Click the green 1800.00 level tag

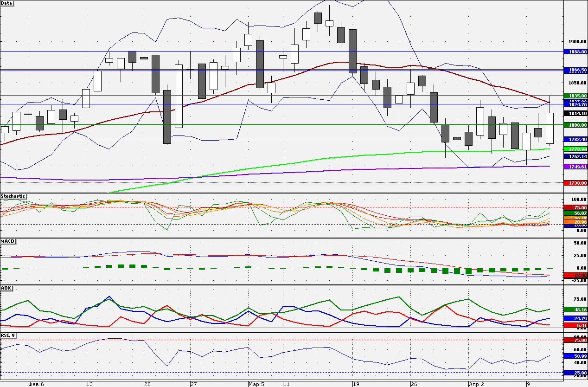click(575, 125)
